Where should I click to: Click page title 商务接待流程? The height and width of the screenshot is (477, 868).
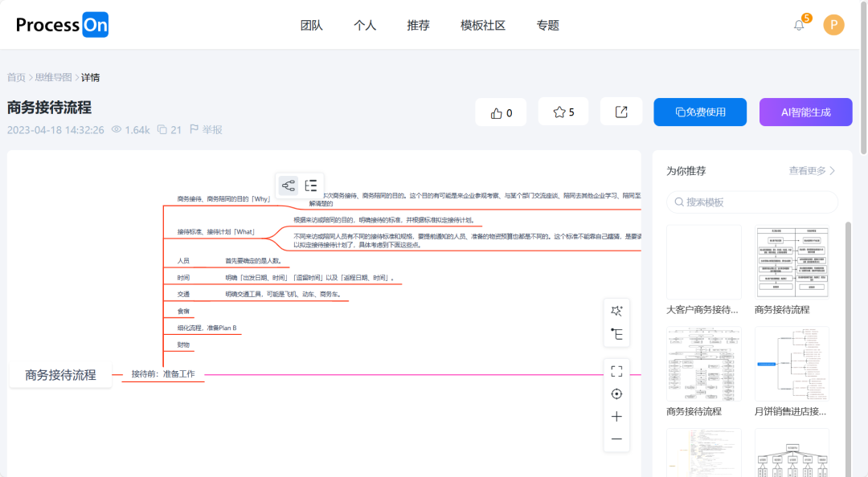click(x=49, y=108)
